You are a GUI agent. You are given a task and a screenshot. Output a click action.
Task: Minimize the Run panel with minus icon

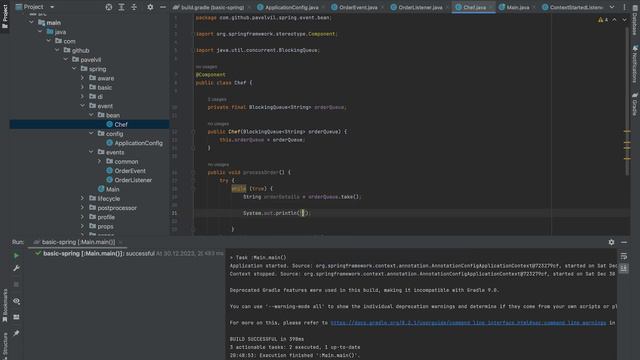coord(624,242)
